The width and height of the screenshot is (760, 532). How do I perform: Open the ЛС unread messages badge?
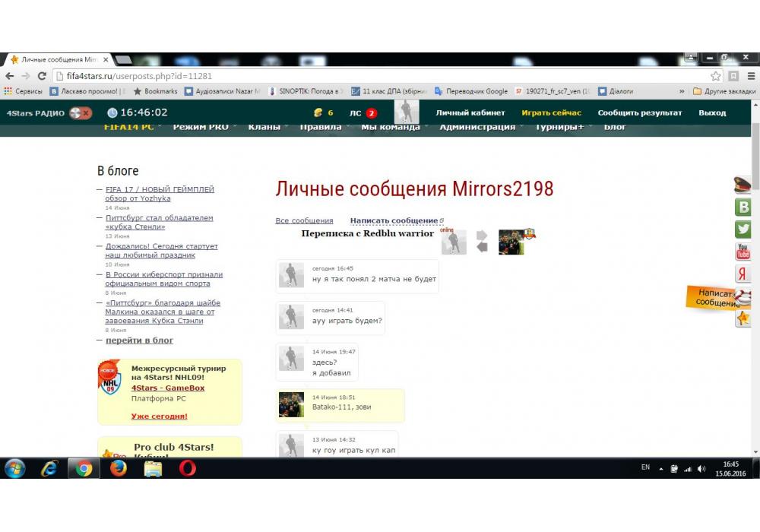371,113
